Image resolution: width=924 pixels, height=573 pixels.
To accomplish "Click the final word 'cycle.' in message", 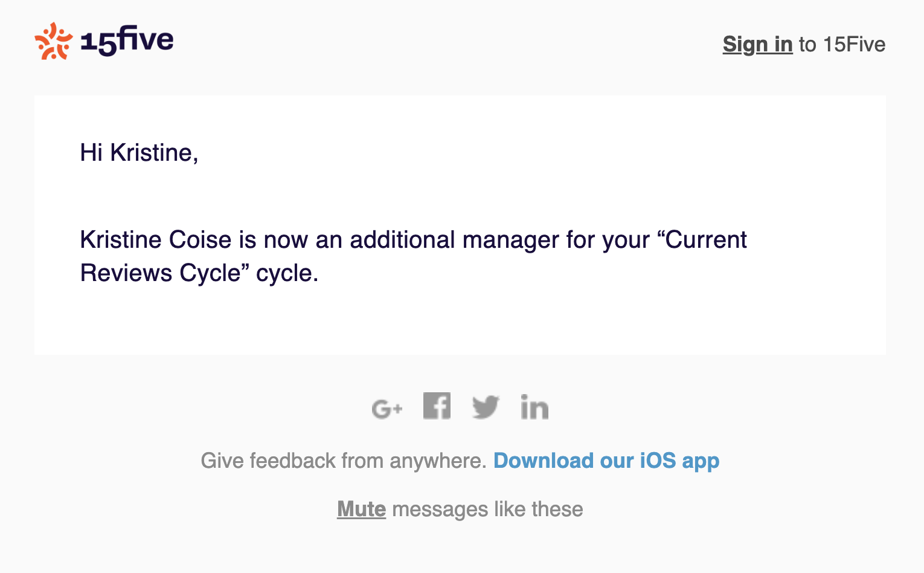I will (287, 273).
